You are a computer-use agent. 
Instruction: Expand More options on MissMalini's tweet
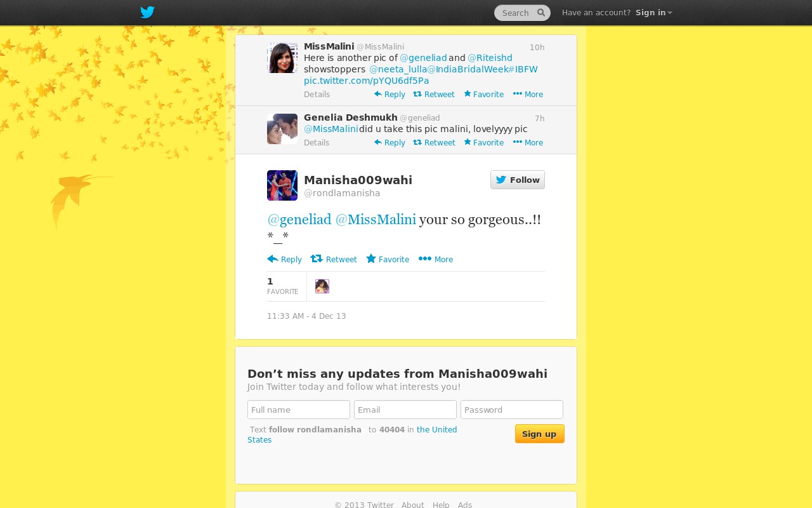pyautogui.click(x=528, y=95)
